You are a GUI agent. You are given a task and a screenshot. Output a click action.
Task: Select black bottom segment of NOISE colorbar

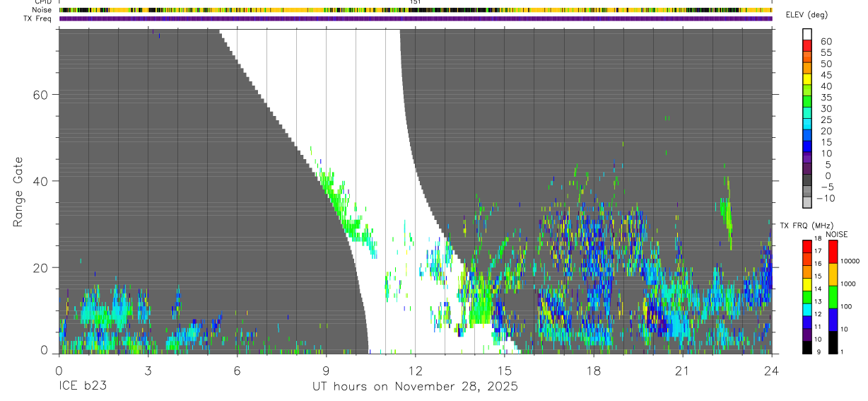[x=832, y=342]
